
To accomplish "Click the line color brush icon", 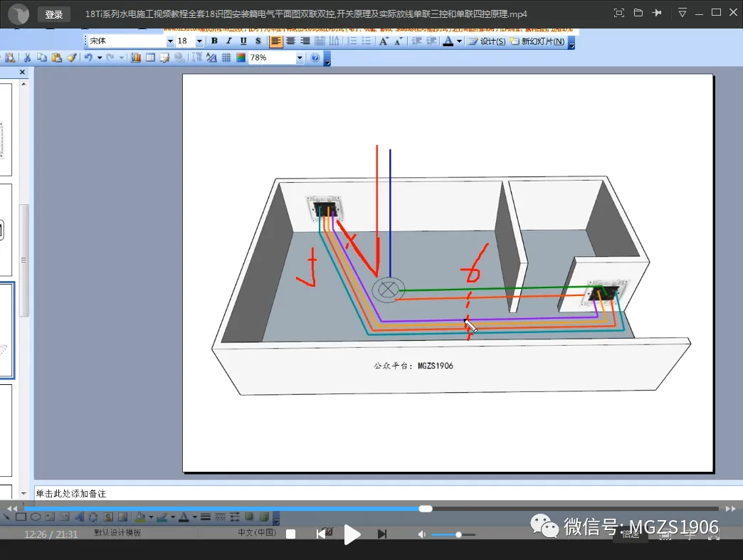I will pyautogui.click(x=162, y=517).
